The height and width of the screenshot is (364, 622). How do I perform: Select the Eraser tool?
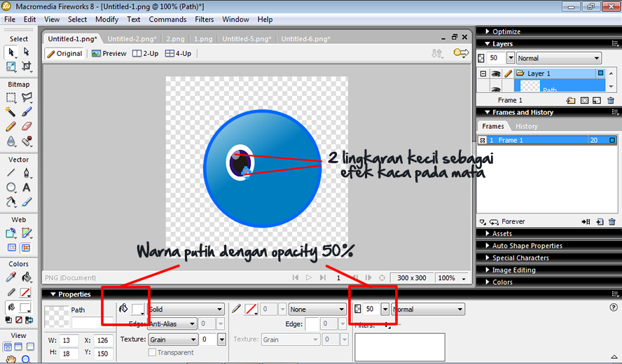click(x=26, y=127)
